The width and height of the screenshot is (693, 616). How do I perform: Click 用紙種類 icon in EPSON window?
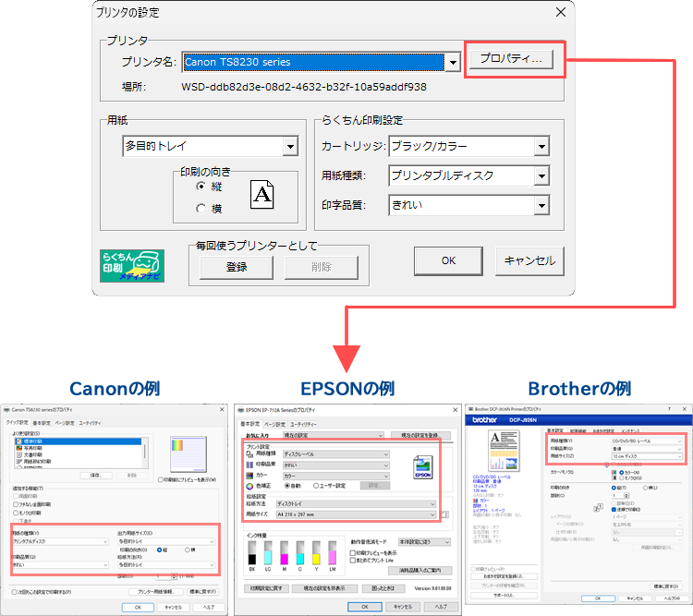pos(249,453)
